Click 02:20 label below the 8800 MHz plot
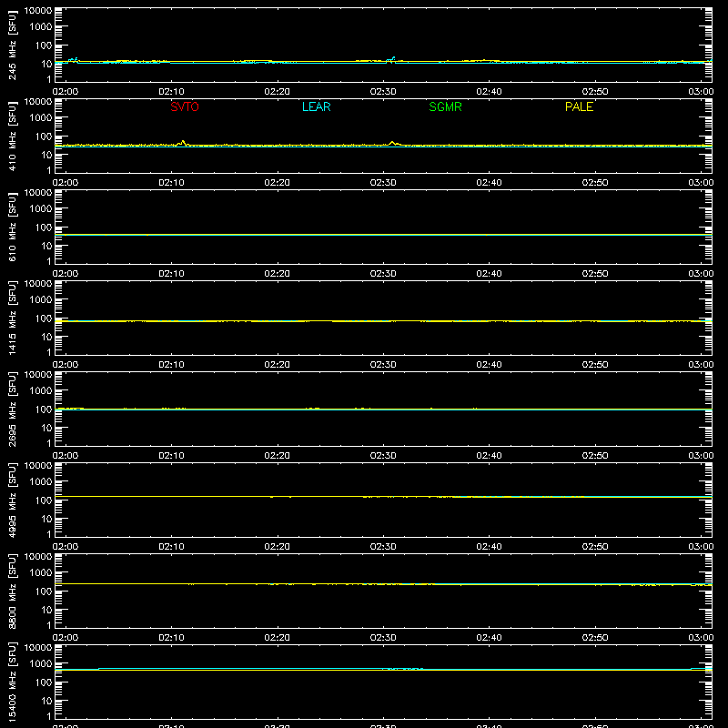728x728 pixels. (278, 638)
